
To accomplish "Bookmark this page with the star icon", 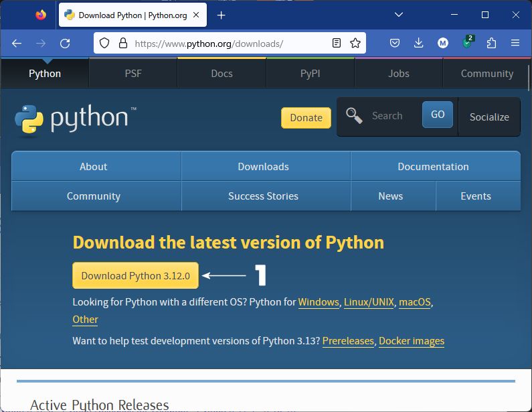I will click(x=355, y=43).
